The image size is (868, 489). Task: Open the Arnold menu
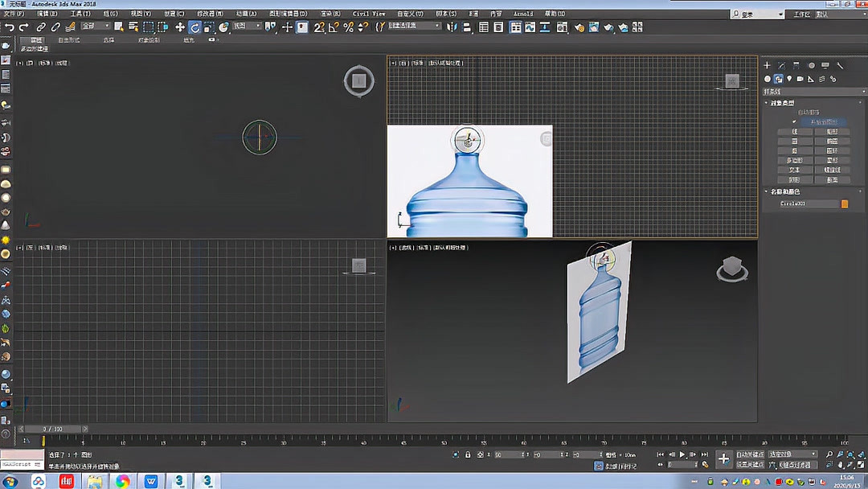(522, 13)
